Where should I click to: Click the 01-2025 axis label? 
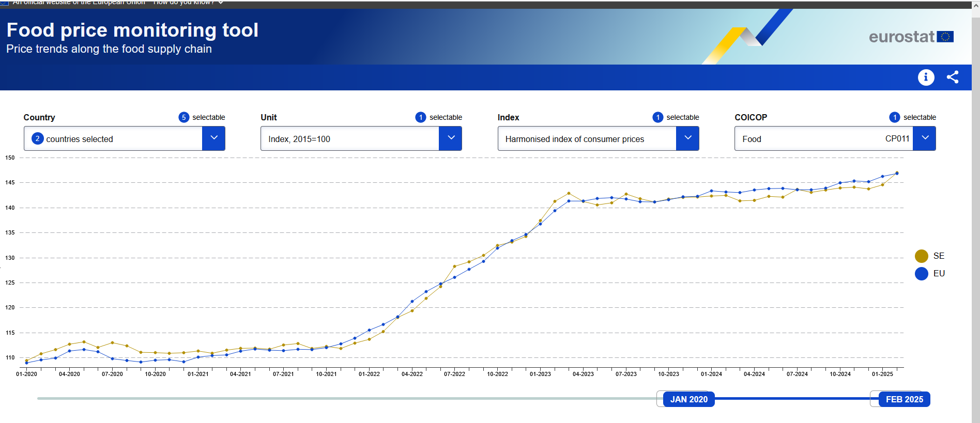pyautogui.click(x=882, y=374)
